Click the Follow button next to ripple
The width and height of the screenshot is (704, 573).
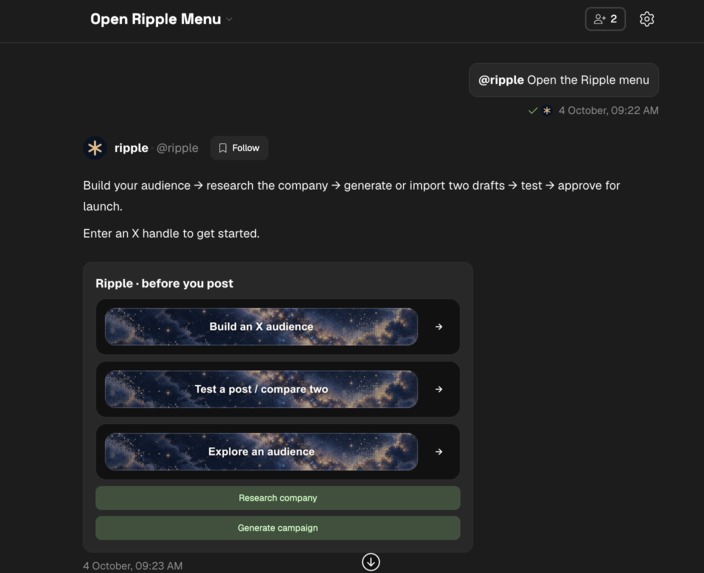[239, 148]
